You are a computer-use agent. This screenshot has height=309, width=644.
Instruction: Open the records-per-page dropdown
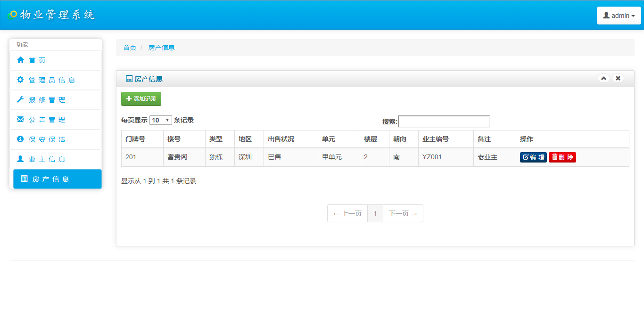tap(161, 120)
